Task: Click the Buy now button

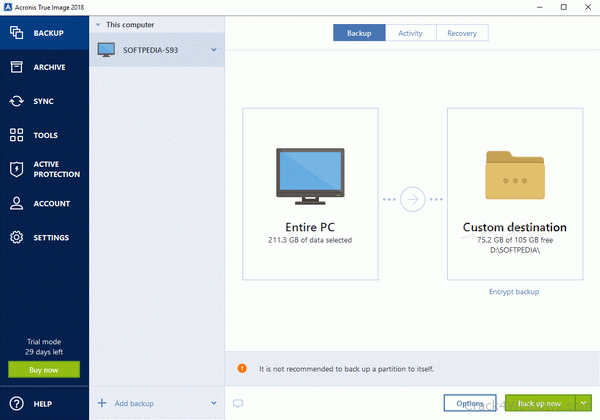Action: click(44, 370)
